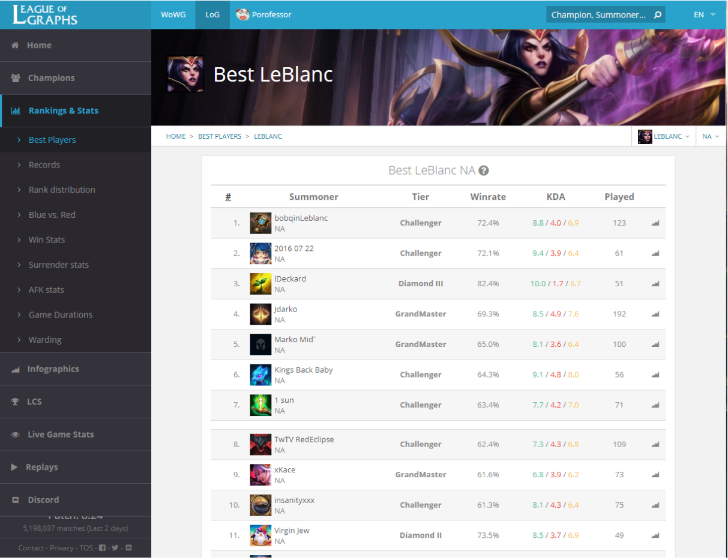This screenshot has height=560, width=728.
Task: Open Game Durations page
Action: [x=61, y=315]
